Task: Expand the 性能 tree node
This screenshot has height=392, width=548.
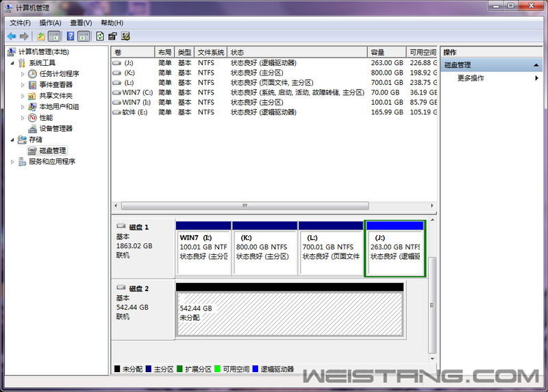Action: 23,118
